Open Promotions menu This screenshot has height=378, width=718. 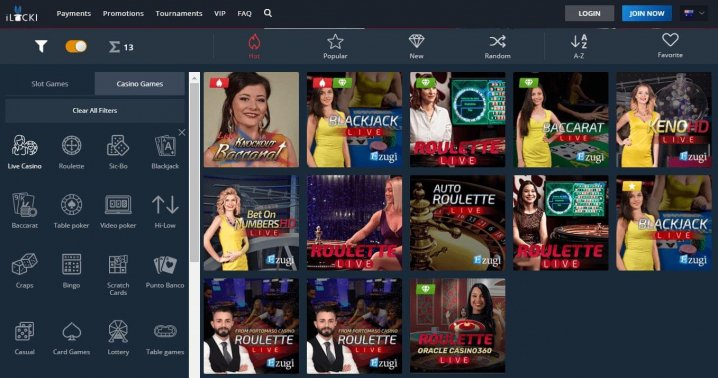point(123,13)
